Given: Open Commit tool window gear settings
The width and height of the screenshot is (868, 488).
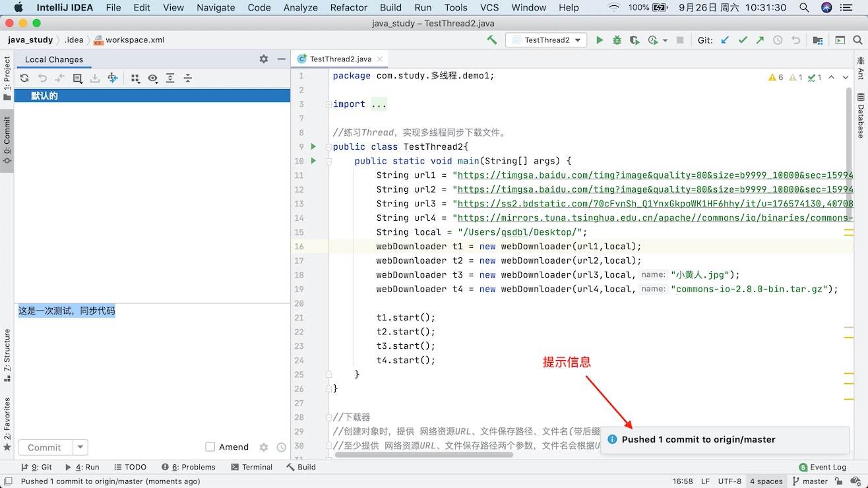Looking at the screenshot, I should tap(264, 59).
